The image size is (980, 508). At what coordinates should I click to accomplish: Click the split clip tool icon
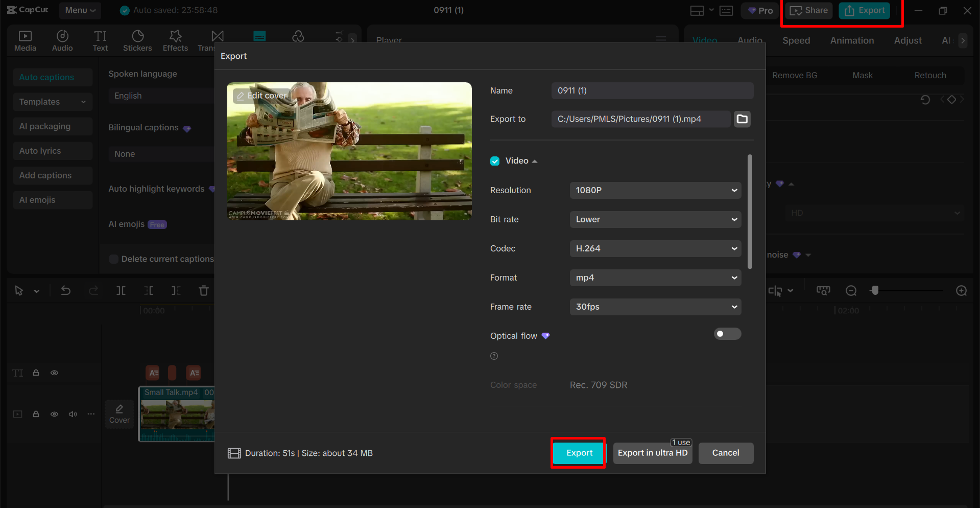121,291
